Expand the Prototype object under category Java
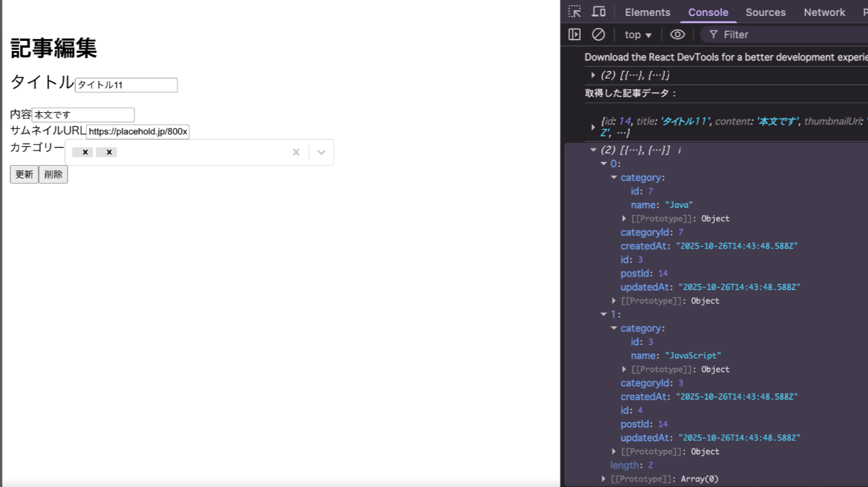This screenshot has width=868, height=487. [623, 218]
